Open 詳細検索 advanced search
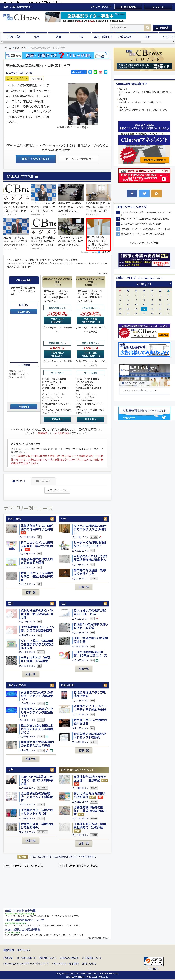Image resolution: width=175 pixels, height=980 pixels. point(162,28)
